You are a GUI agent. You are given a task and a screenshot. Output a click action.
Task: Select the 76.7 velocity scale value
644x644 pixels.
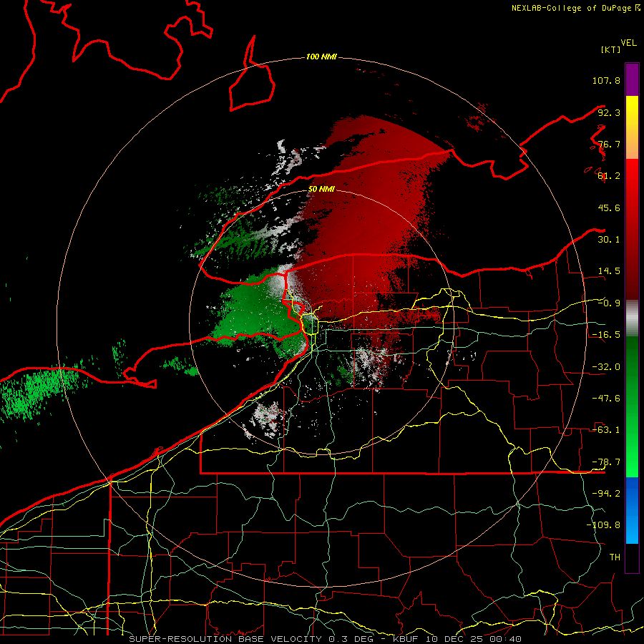(609, 144)
